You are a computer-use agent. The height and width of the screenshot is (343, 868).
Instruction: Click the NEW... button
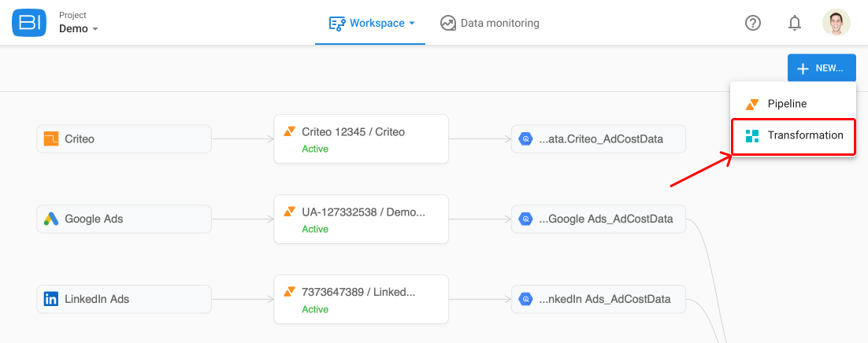[x=822, y=68]
